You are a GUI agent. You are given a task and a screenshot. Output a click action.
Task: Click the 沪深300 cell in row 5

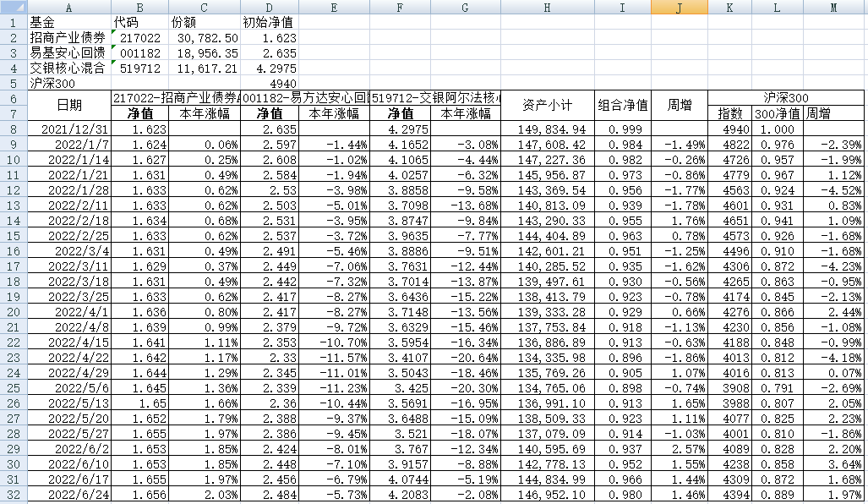point(69,83)
